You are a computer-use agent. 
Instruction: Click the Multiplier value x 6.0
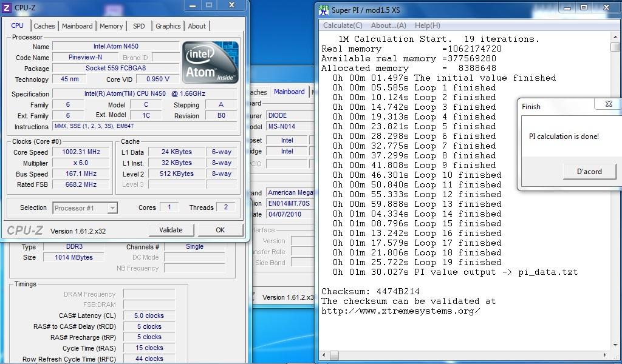coord(81,163)
